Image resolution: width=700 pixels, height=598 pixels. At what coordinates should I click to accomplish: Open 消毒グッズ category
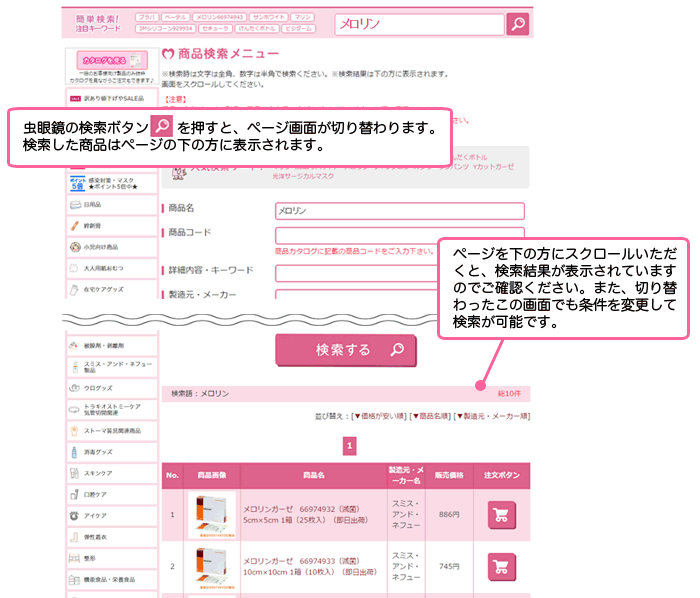point(98,452)
